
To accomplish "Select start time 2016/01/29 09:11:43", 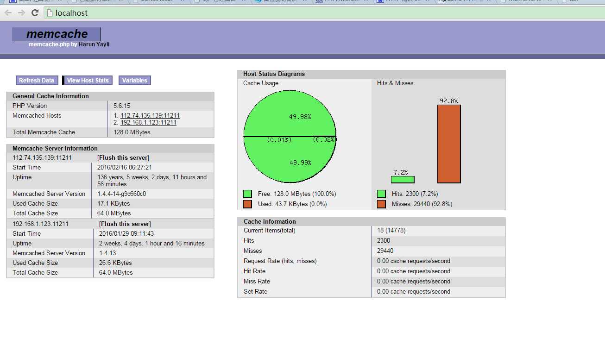I will pyautogui.click(x=126, y=233).
